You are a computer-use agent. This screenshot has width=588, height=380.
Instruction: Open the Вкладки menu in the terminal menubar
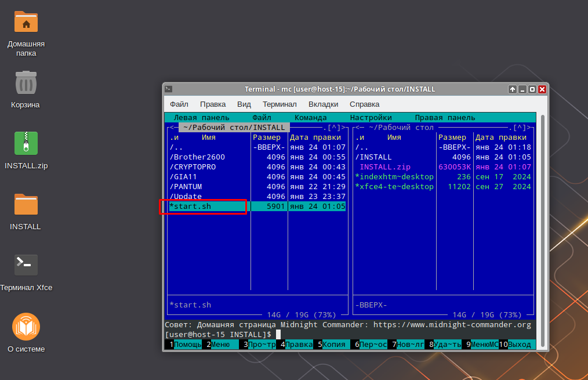[323, 104]
